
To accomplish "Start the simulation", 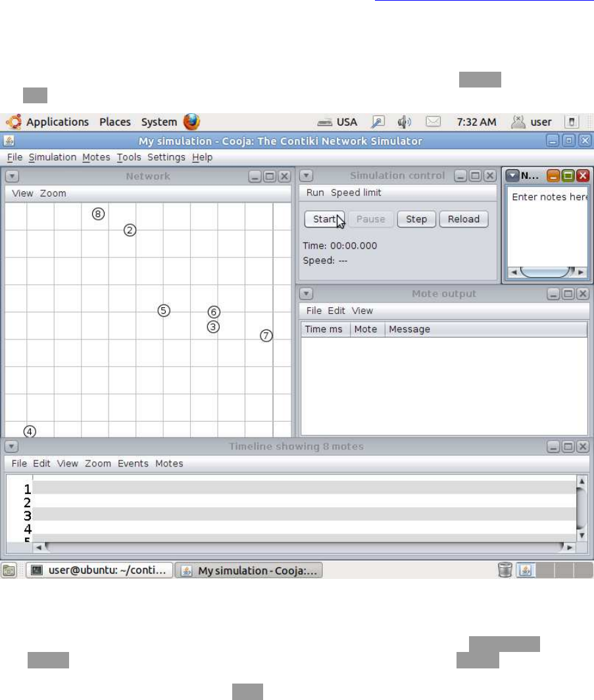I will tap(324, 219).
